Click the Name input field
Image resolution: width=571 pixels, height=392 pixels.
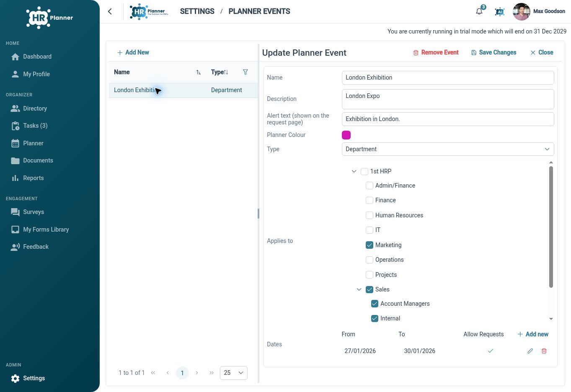[448, 77]
